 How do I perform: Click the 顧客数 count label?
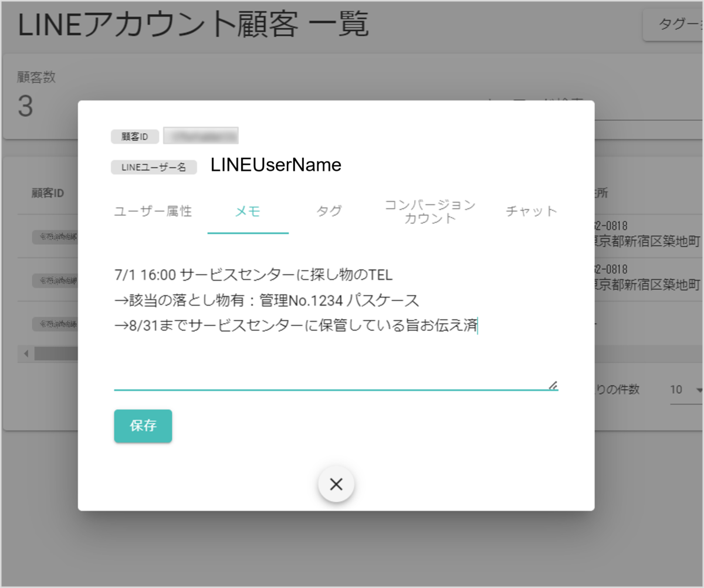[x=36, y=77]
